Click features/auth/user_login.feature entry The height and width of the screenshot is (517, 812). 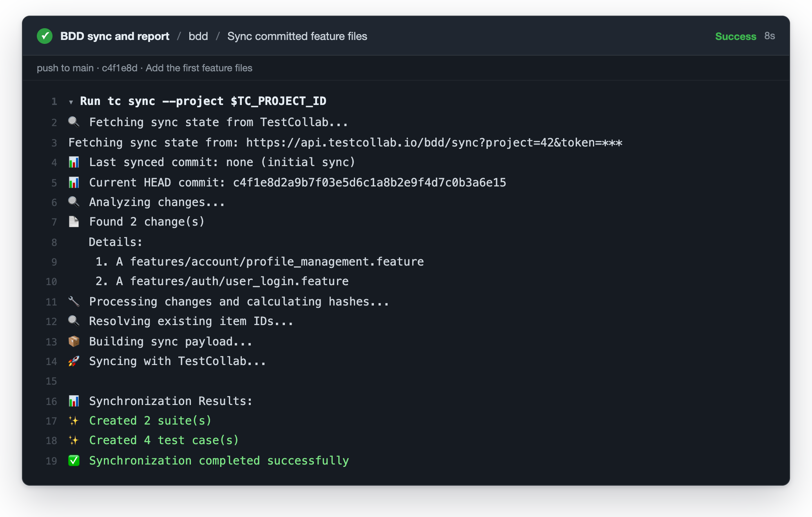pos(239,281)
